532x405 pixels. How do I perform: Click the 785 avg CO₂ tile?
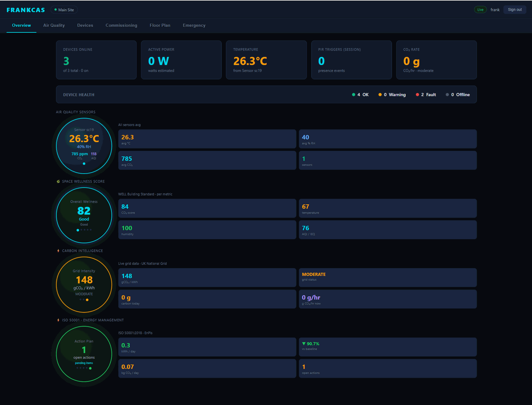coord(207,160)
